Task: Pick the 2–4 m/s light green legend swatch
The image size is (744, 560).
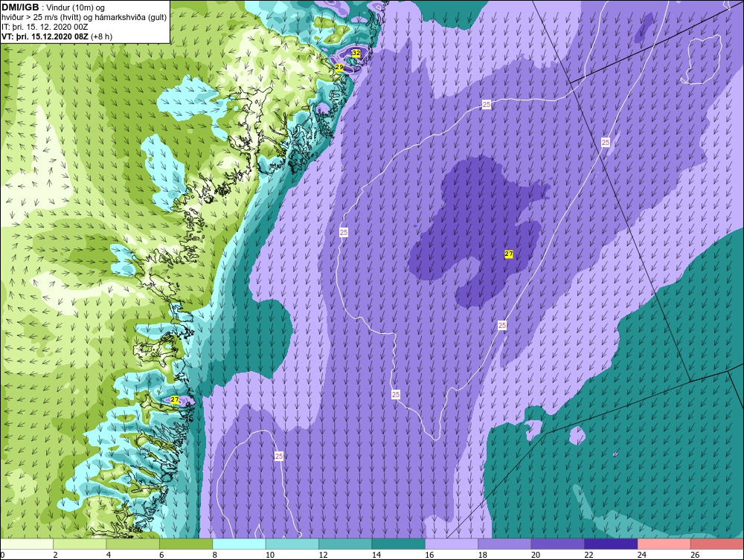Action: (x=80, y=544)
